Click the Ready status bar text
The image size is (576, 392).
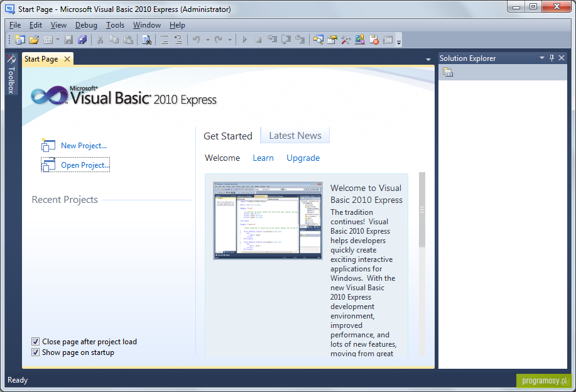(18, 380)
